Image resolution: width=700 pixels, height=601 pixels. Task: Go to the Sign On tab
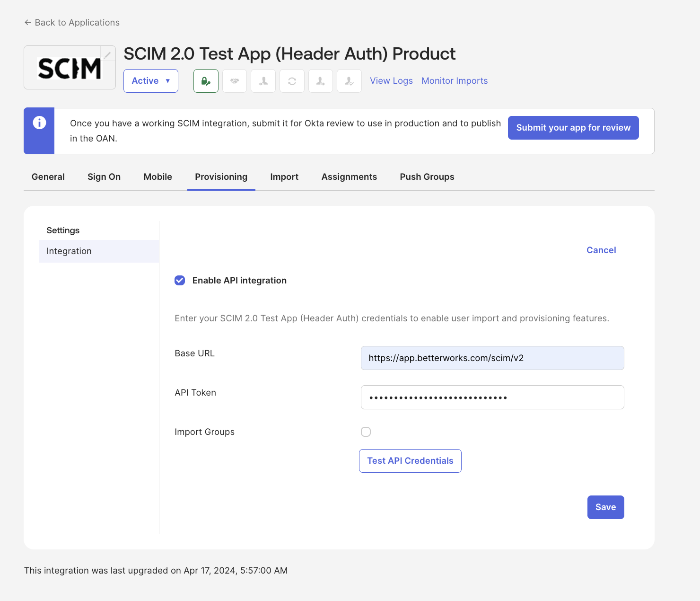pos(104,177)
